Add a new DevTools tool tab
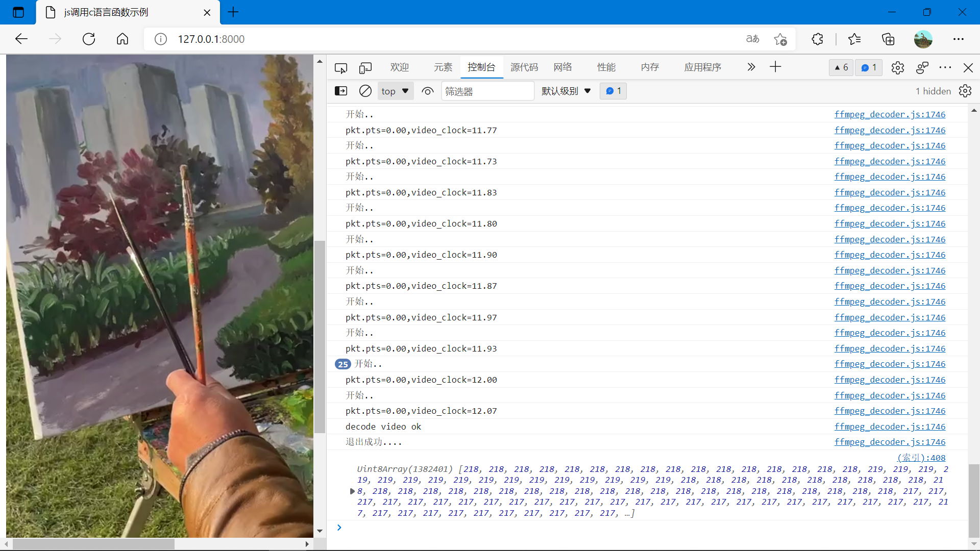 775,67
